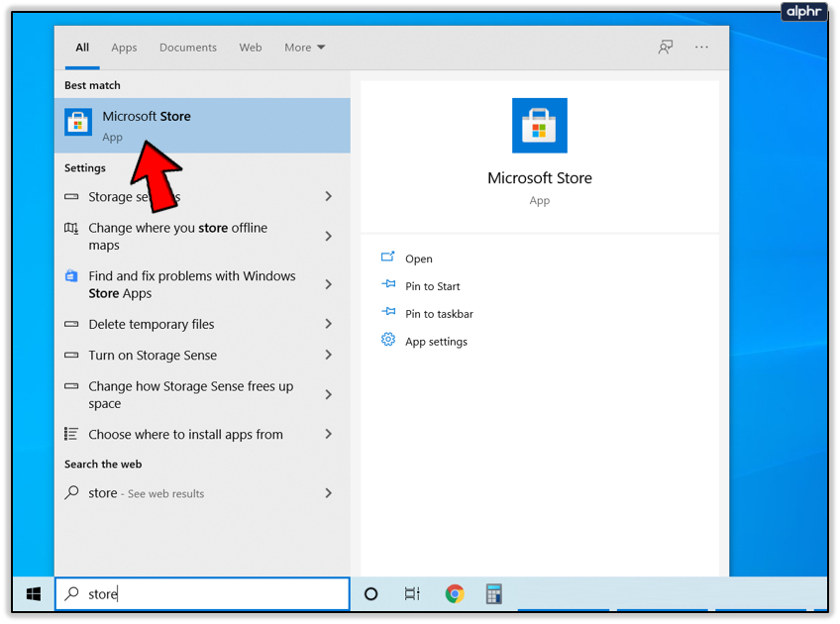840x624 pixels.
Task: Choose Pin to taskbar option
Action: click(x=439, y=314)
